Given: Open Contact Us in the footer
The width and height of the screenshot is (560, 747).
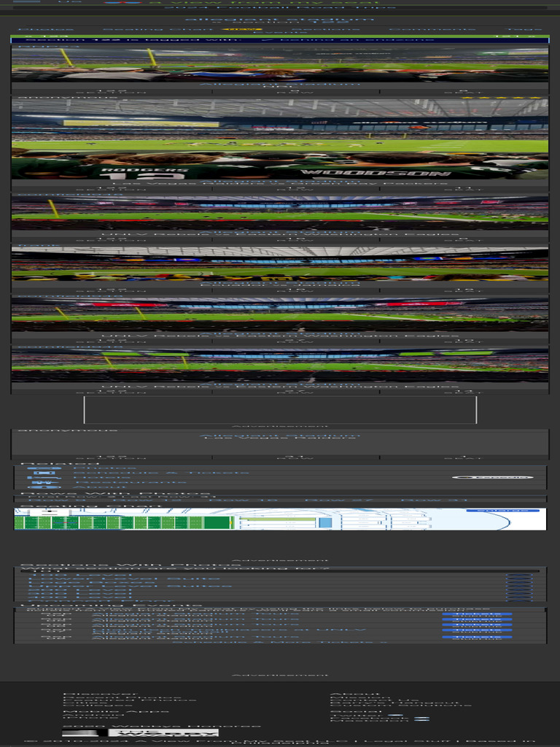Looking at the screenshot, I should pos(374,701).
